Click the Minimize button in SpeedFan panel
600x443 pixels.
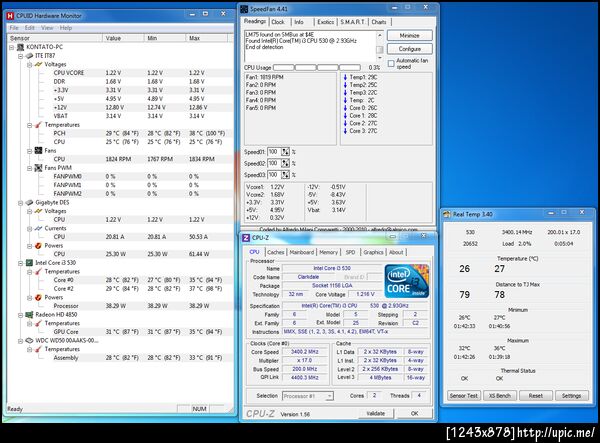410,35
